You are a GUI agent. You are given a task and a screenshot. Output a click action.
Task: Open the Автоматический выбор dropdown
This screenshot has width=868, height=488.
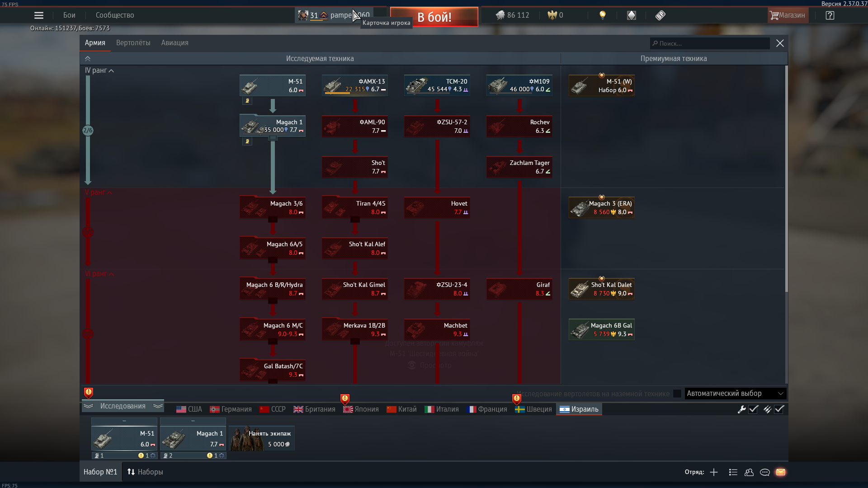(x=736, y=394)
